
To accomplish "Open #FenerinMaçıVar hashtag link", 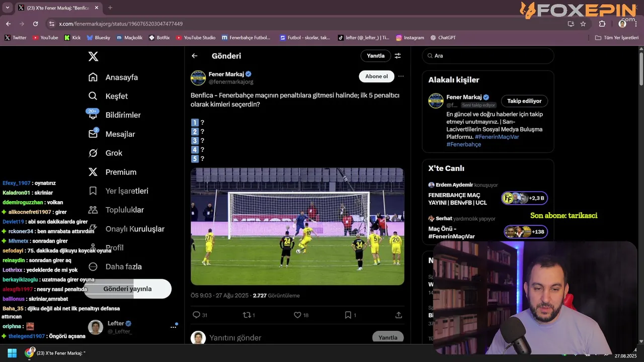I will 497,137.
